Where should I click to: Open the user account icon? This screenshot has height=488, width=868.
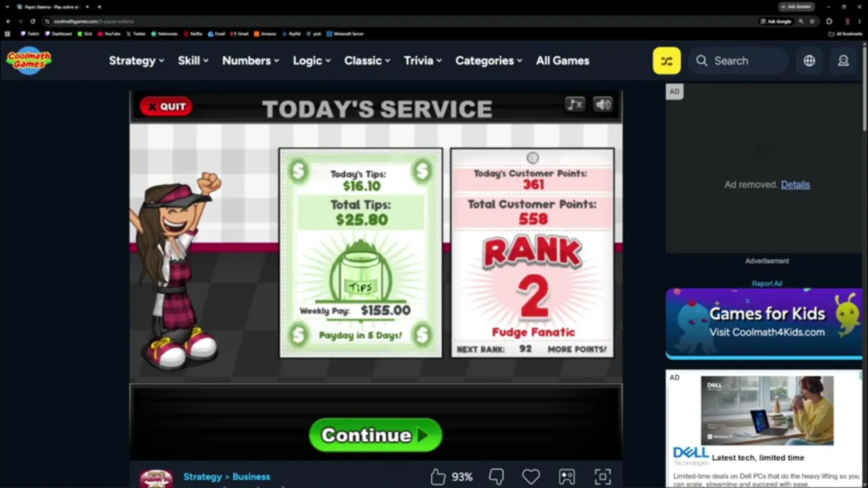tap(844, 60)
